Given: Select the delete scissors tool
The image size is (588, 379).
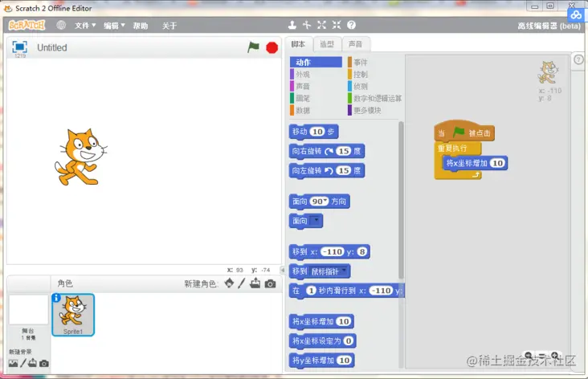Looking at the screenshot, I should coord(307,25).
